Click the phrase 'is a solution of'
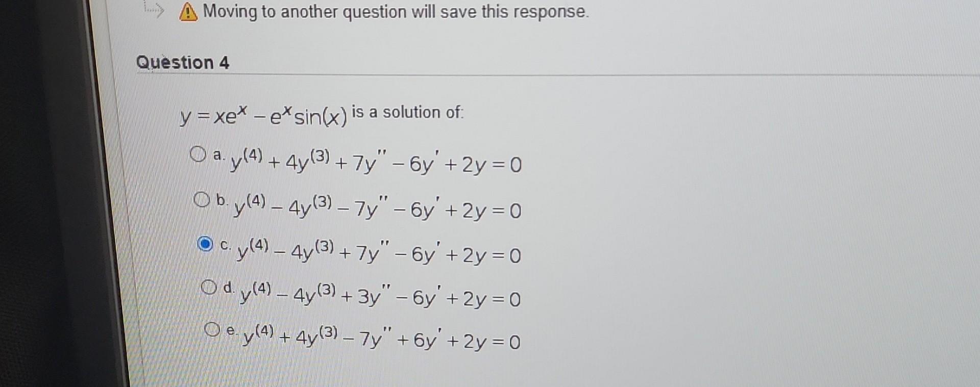 [408, 112]
